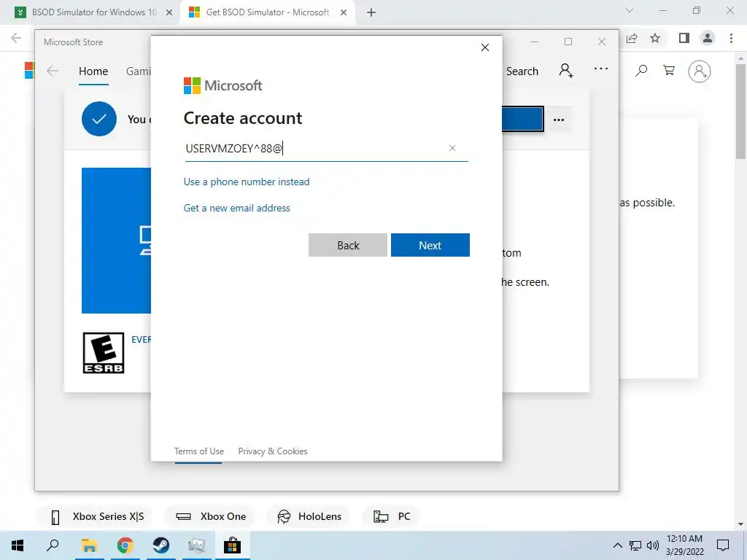
Task: Open Chrome three-dot menu
Action: click(731, 38)
